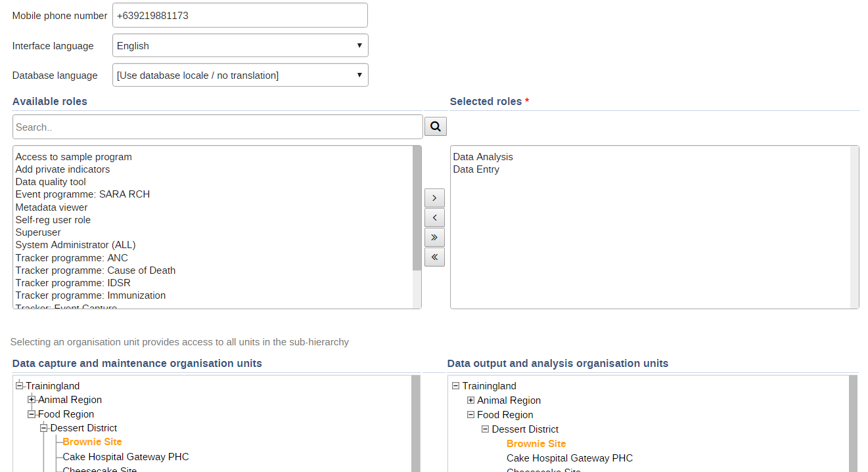Open the Database language dropdown
This screenshot has height=472, width=868.
click(240, 75)
